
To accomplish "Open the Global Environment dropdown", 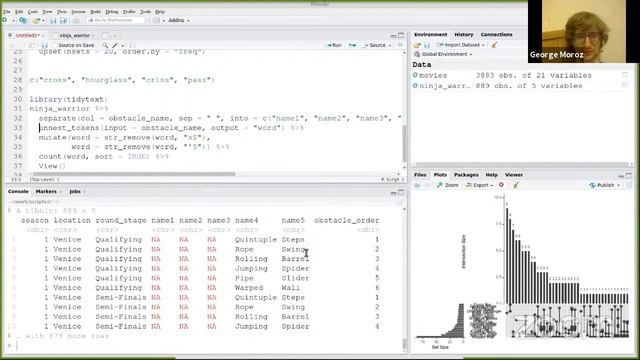I will [443, 54].
